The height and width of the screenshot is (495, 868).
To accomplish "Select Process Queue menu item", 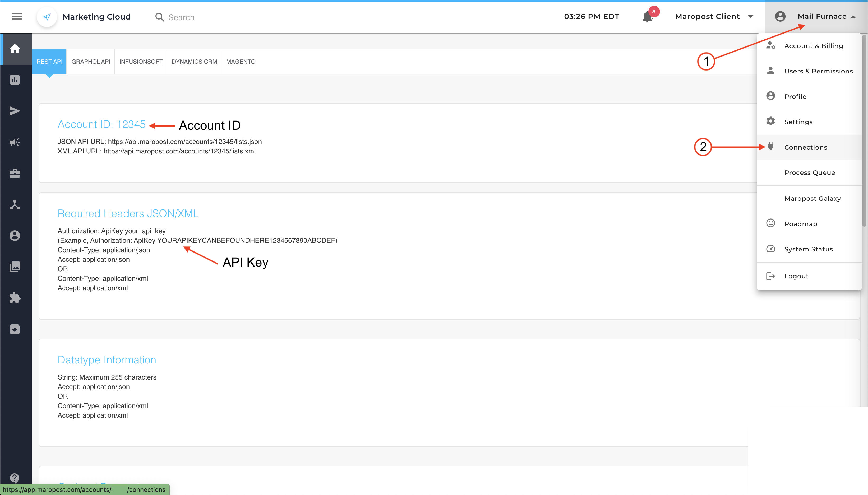I will click(809, 173).
